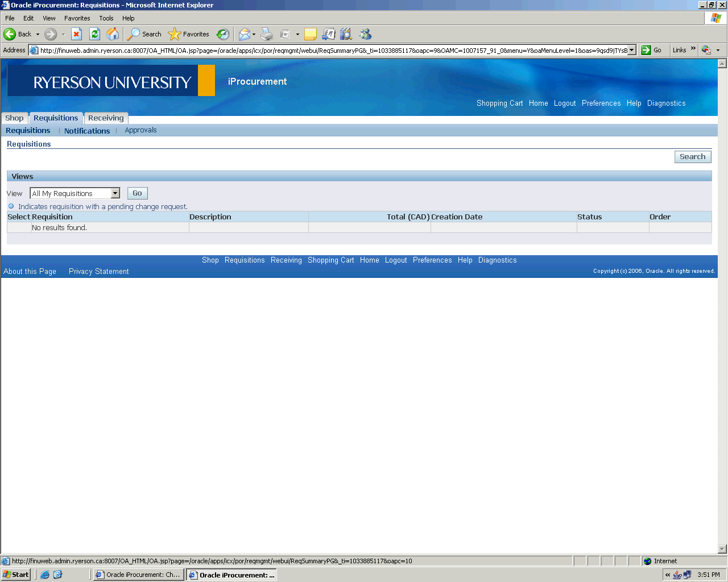Screen dimensions: 728x582
Task: Go to the browser Home icon
Action: tap(113, 34)
